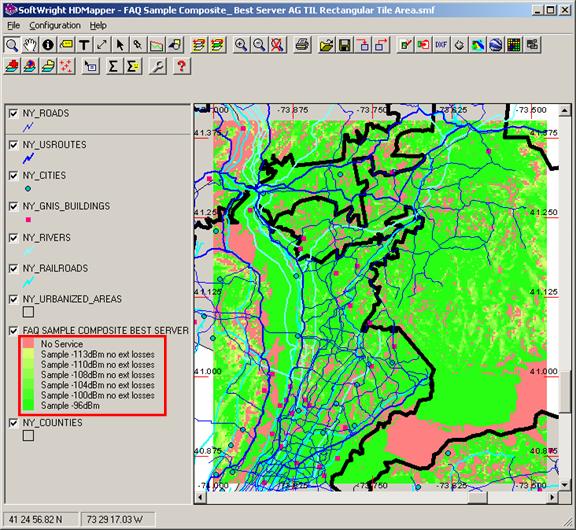576x530 pixels.
Task: Open a map file folder icon
Action: pos(326,45)
